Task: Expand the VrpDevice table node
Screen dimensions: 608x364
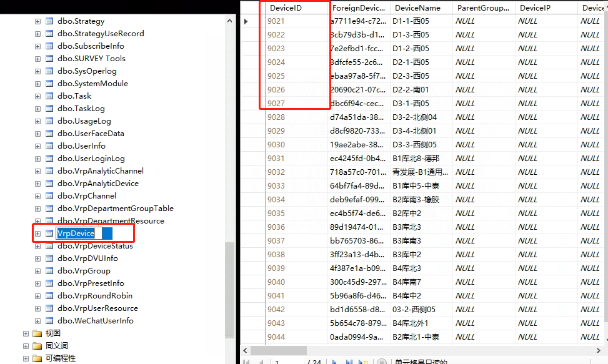Action: (x=37, y=234)
